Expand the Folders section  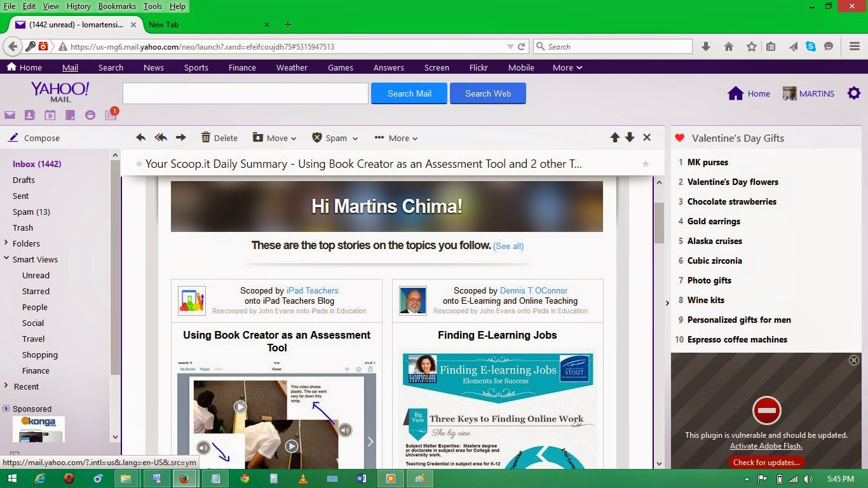coord(6,243)
